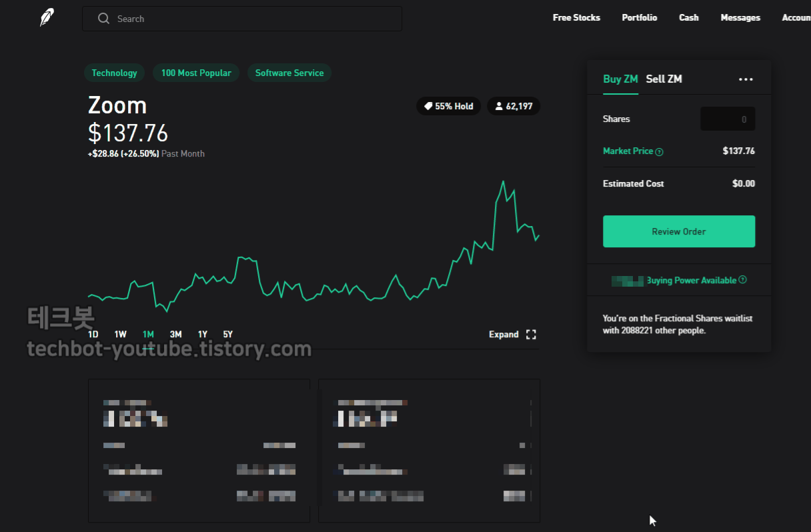Click the Estimated Cost $0.00 value
Screen dimensions: 811x532
tap(744, 183)
